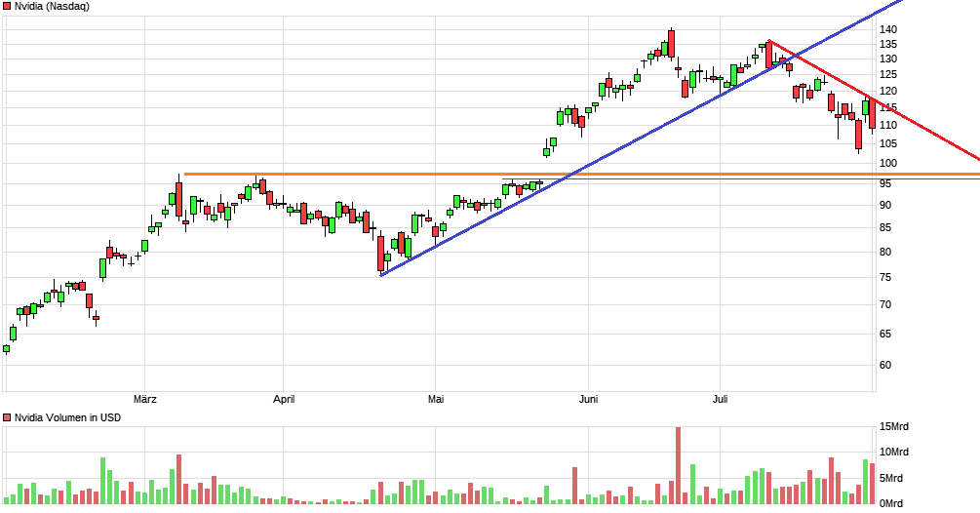The height and width of the screenshot is (513, 980).
Task: Click the 140 price axis label
Action: click(x=888, y=29)
